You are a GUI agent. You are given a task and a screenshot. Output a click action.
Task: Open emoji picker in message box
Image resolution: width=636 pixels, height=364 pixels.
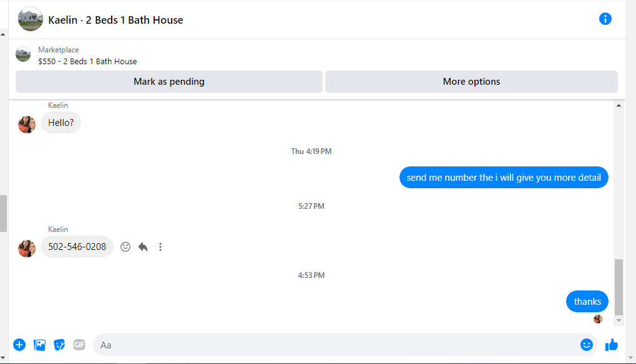tap(587, 345)
